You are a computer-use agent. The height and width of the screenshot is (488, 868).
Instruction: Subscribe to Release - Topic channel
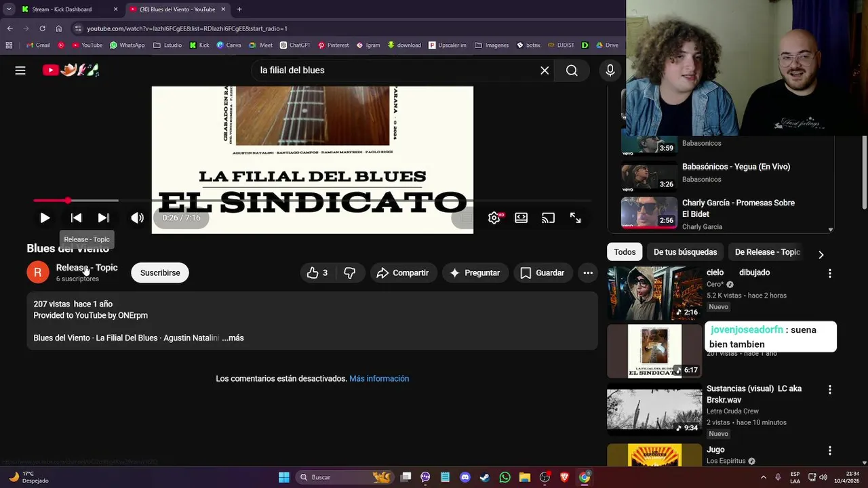click(160, 273)
